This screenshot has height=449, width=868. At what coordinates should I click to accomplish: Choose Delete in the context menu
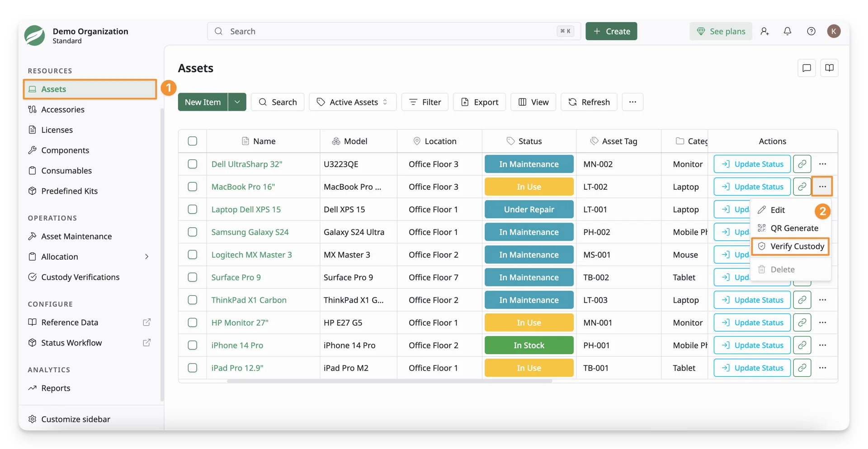(790, 269)
